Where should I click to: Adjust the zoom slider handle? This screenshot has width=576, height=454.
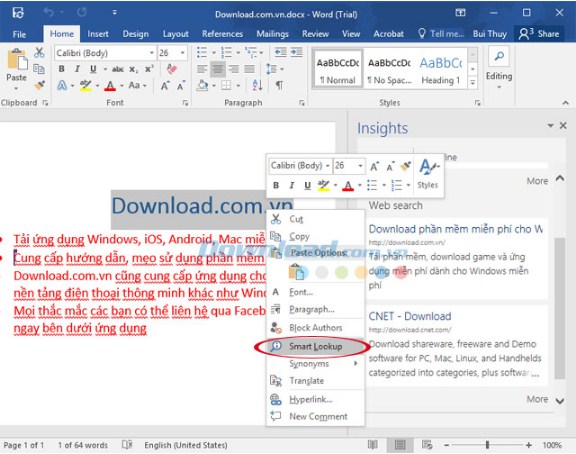click(487, 445)
